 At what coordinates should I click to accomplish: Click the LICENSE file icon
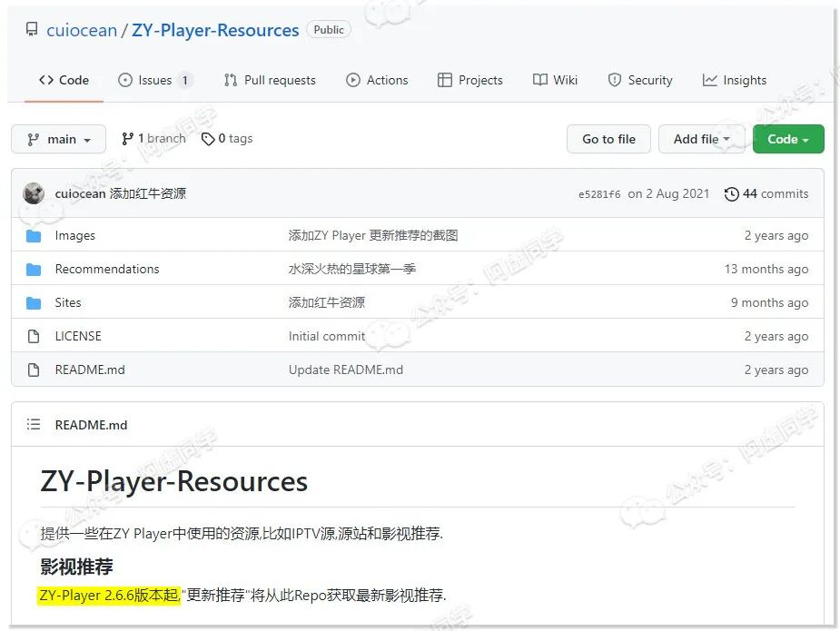34,337
